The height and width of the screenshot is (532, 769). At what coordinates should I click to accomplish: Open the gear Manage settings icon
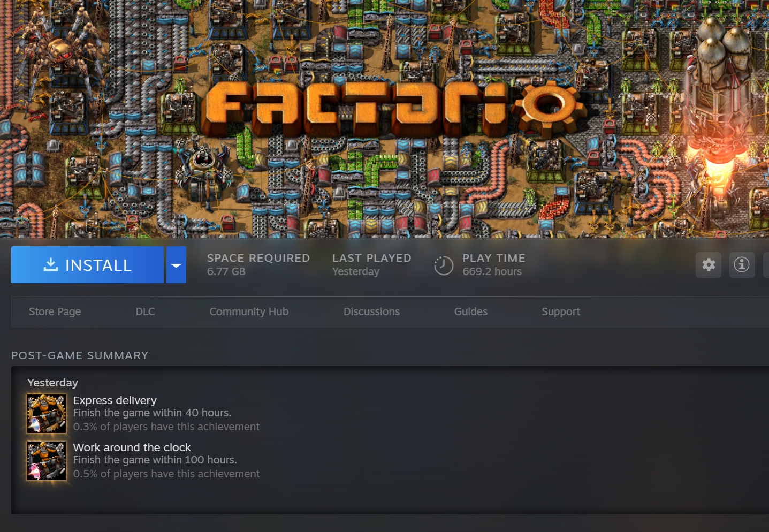[x=709, y=265]
